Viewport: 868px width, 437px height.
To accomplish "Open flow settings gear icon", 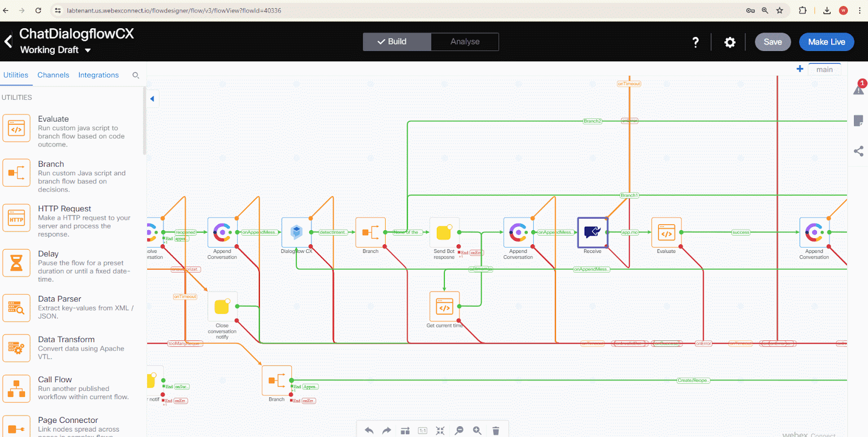I will (x=730, y=42).
